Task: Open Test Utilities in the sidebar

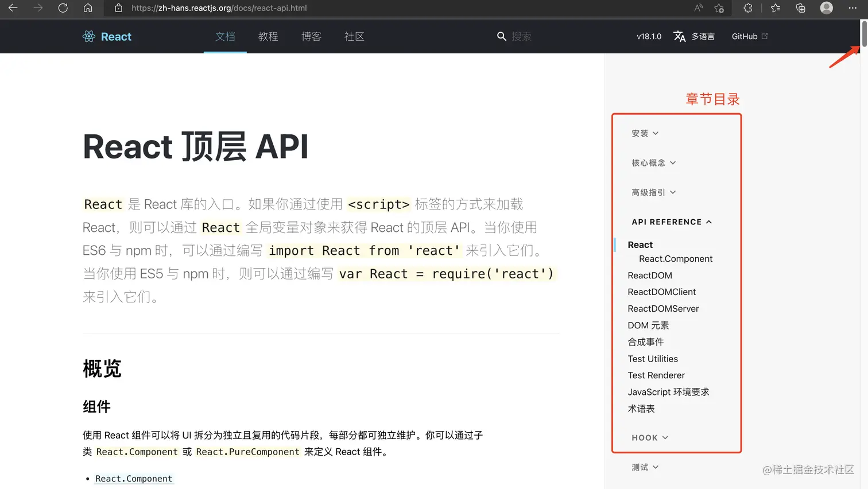Action: click(x=653, y=359)
